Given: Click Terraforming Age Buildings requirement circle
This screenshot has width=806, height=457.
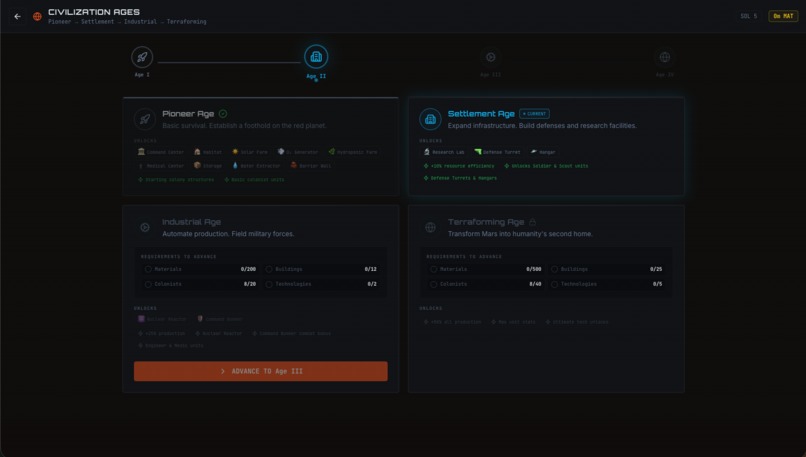Looking at the screenshot, I should pos(554,269).
